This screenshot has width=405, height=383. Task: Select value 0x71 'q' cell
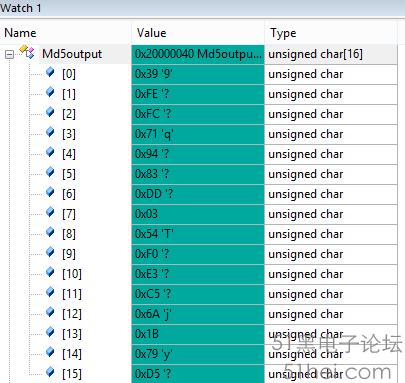[198, 134]
